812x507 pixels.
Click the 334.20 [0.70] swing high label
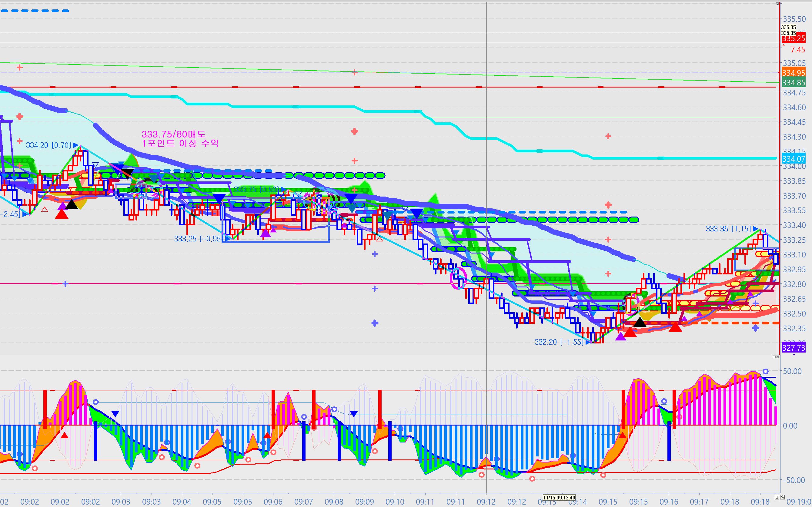coord(49,145)
